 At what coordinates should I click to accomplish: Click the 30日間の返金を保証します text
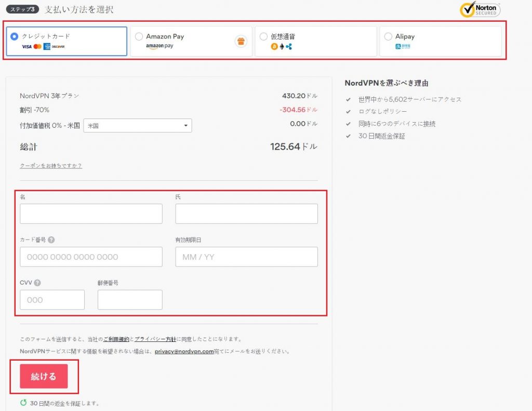pos(64,403)
